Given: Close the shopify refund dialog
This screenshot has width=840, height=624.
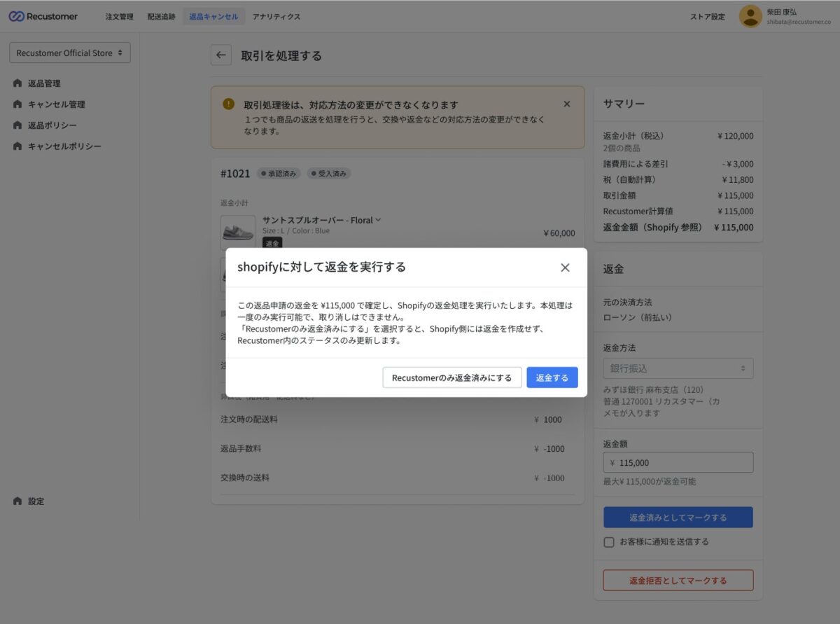Looking at the screenshot, I should pos(565,267).
